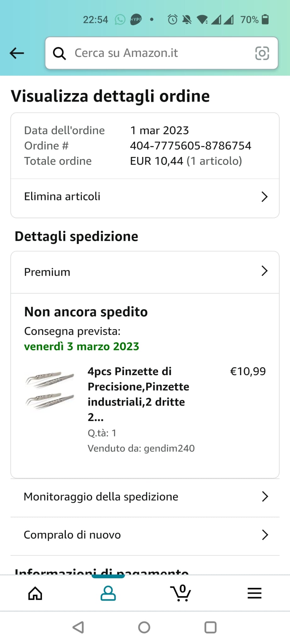Tap Elimina articoli
The image size is (290, 644).
[62, 197]
